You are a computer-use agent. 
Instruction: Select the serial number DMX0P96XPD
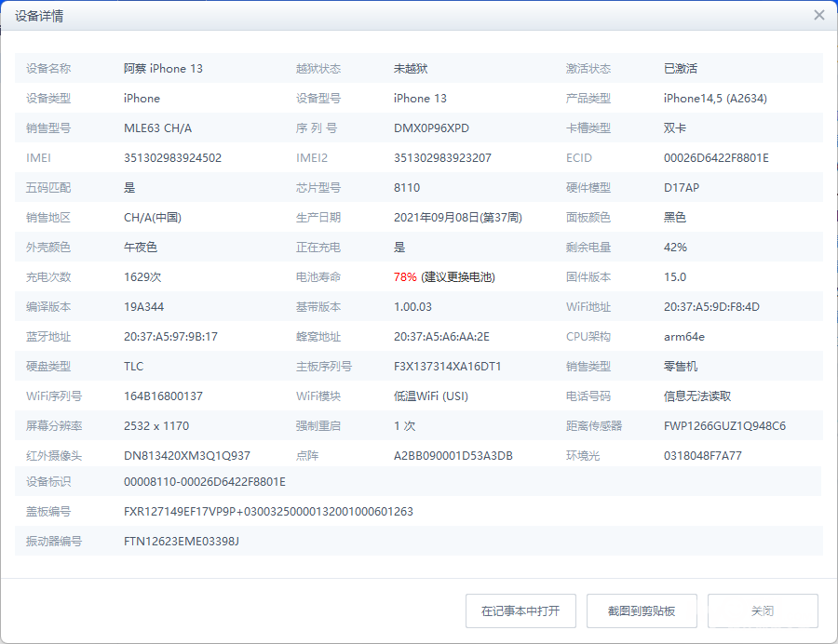[431, 128]
